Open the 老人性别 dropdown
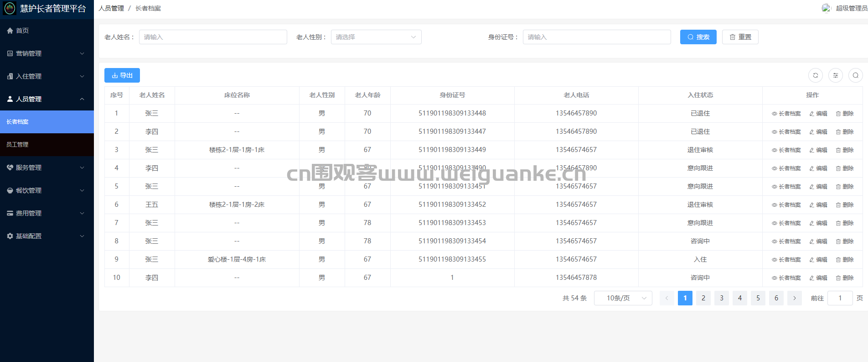Screen dimensions: 868x362 (x=376, y=37)
